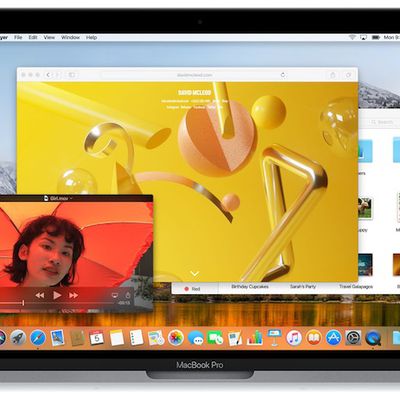This screenshot has width=400, height=400.
Task: Open Launchpad from the Dock
Action: (18, 338)
